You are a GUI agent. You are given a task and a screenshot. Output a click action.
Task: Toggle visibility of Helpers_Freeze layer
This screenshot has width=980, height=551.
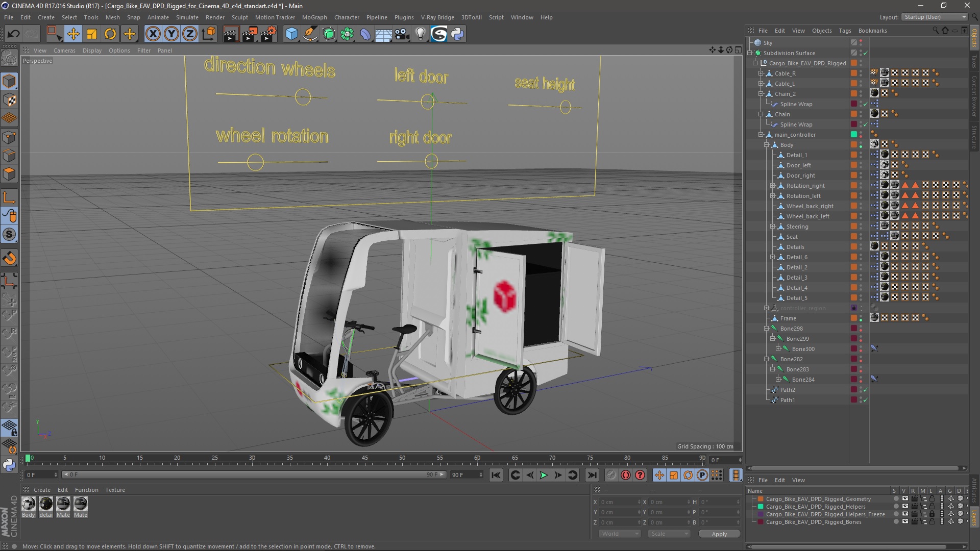click(x=905, y=514)
